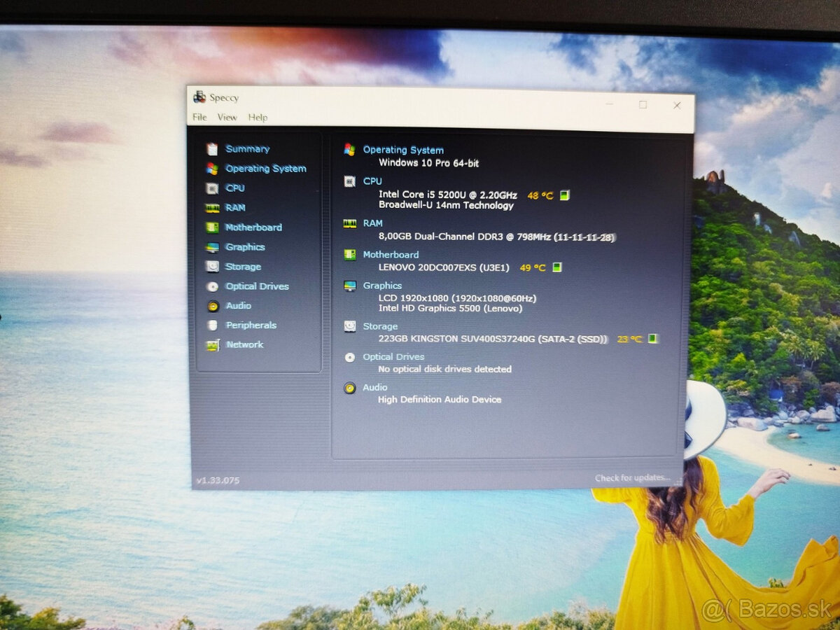Open the Operating System section heading link
Screen dimensions: 840x630
[x=403, y=150]
